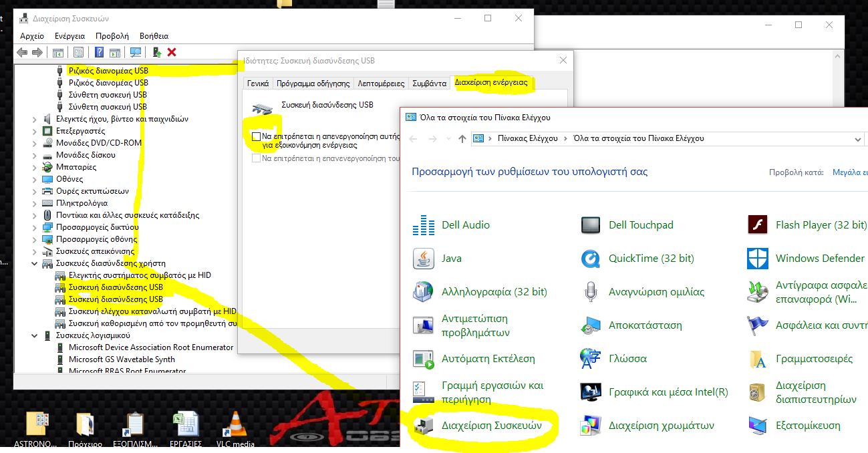Expand the Ελεγκτές ήχου, βίντεο και παιχνιδιών node
This screenshot has width=868, height=453.
point(35,119)
